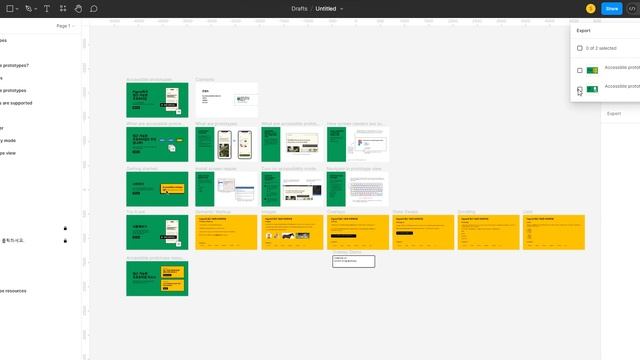Select the layer with Korean text name

coord(13,241)
